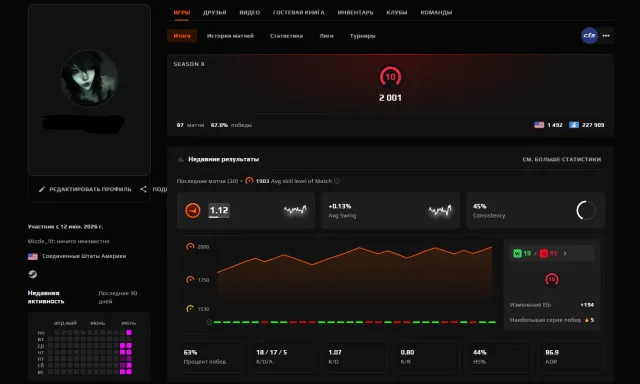Click the 1750 Elo level marker icon
The height and width of the screenshot is (384, 640).
point(190,280)
